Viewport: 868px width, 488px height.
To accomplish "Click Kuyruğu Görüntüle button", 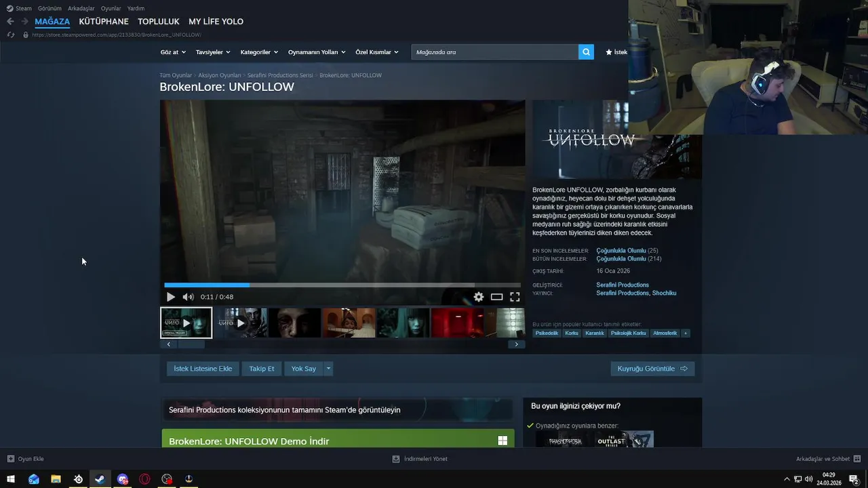I will 652,369.
